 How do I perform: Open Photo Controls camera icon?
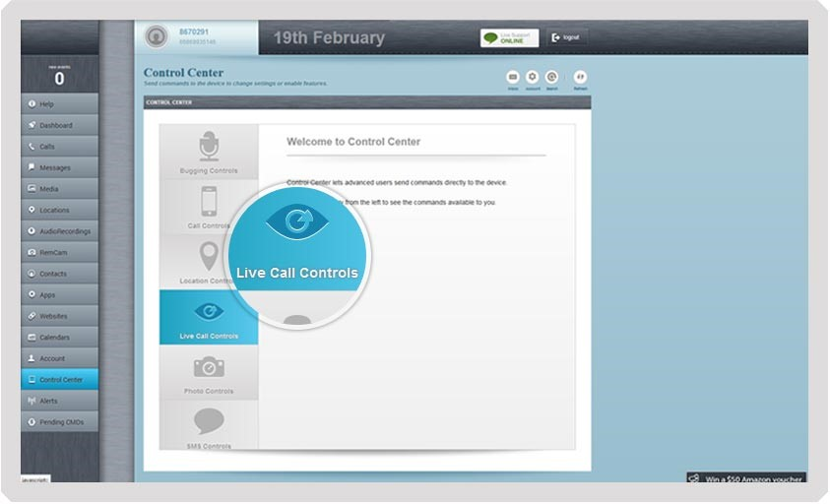[209, 367]
